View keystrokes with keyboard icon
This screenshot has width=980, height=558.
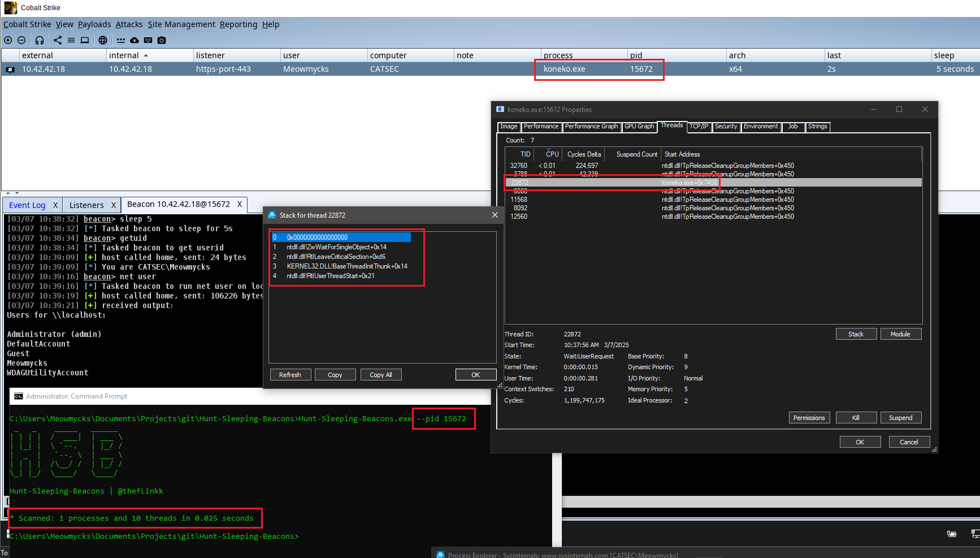(148, 40)
